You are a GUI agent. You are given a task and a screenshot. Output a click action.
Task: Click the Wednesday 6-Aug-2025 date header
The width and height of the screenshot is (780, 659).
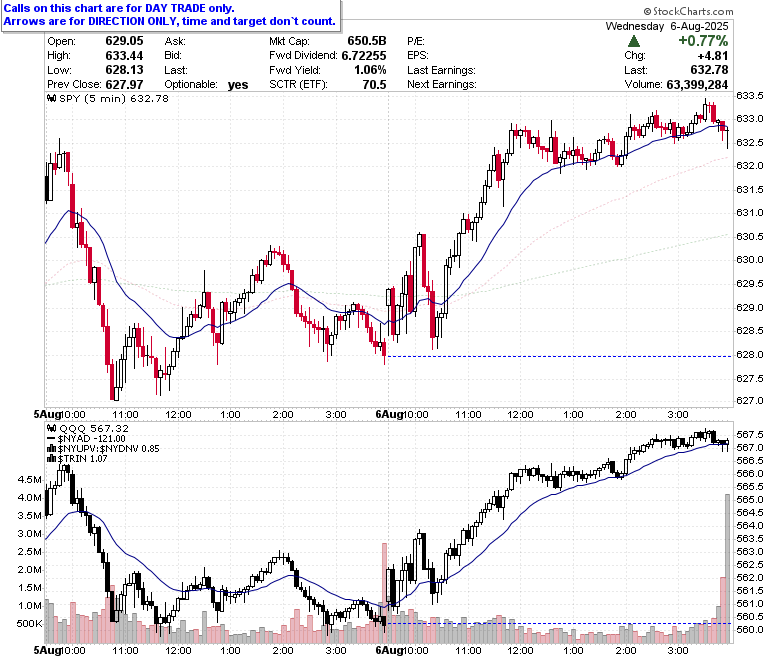pos(667,26)
